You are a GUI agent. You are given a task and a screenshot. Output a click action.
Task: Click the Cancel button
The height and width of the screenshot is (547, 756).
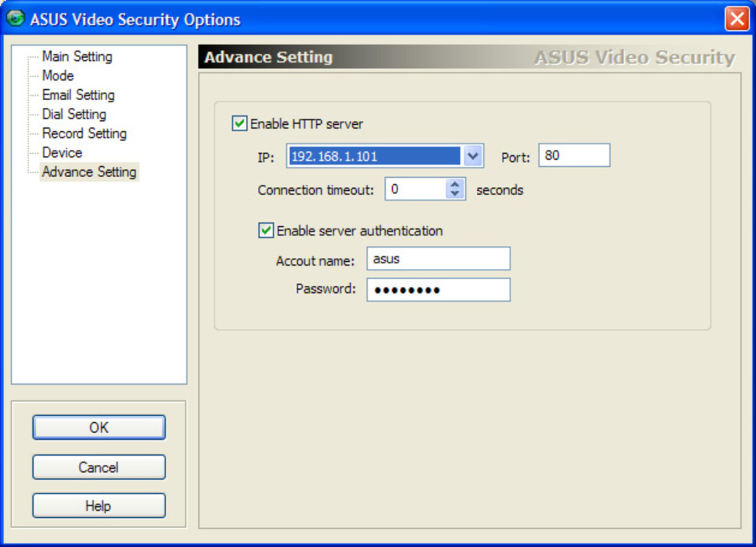(99, 467)
